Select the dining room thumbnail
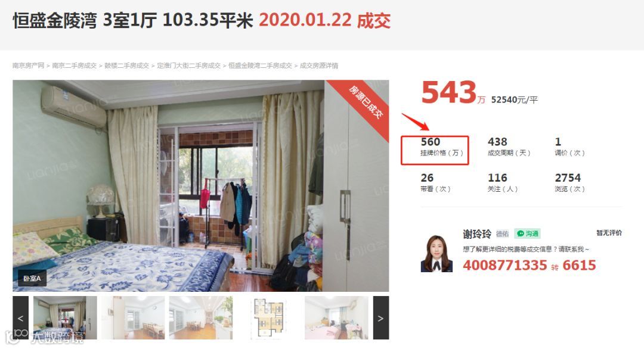 pos(133,318)
